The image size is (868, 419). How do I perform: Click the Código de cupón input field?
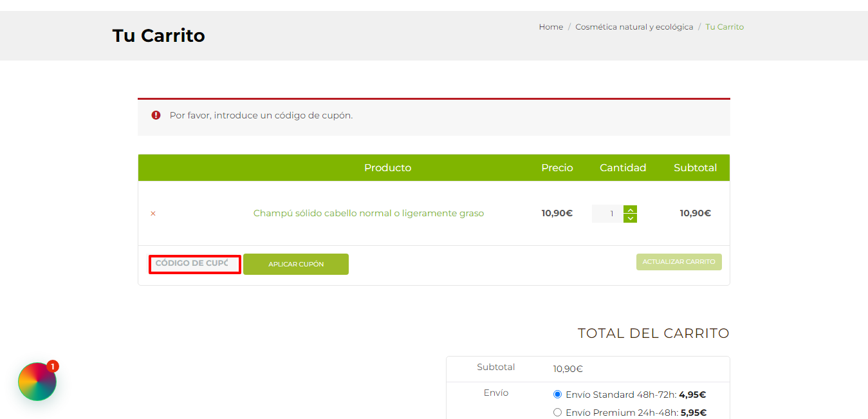coord(195,264)
